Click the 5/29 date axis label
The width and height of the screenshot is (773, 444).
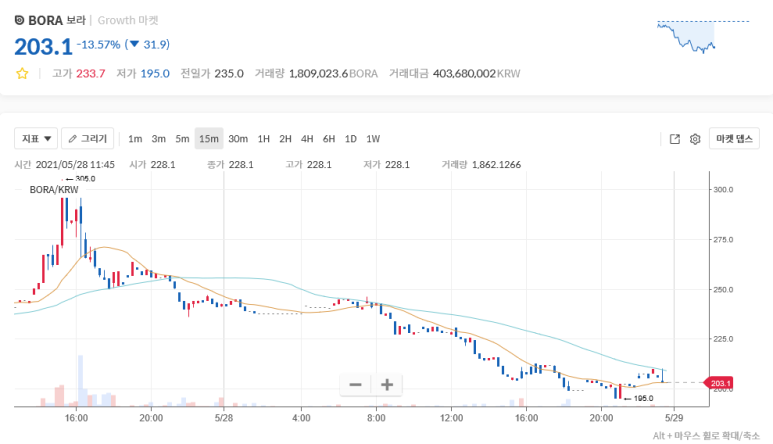[x=674, y=418]
